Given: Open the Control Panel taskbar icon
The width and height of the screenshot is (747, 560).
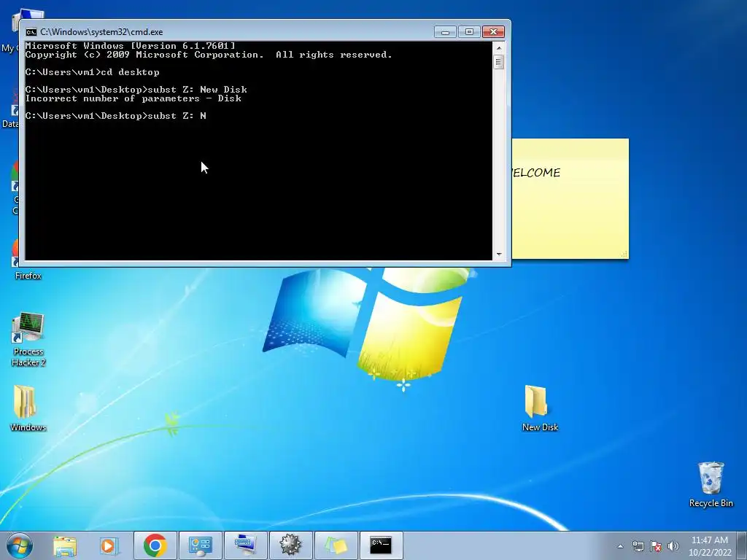Looking at the screenshot, I should point(200,545).
